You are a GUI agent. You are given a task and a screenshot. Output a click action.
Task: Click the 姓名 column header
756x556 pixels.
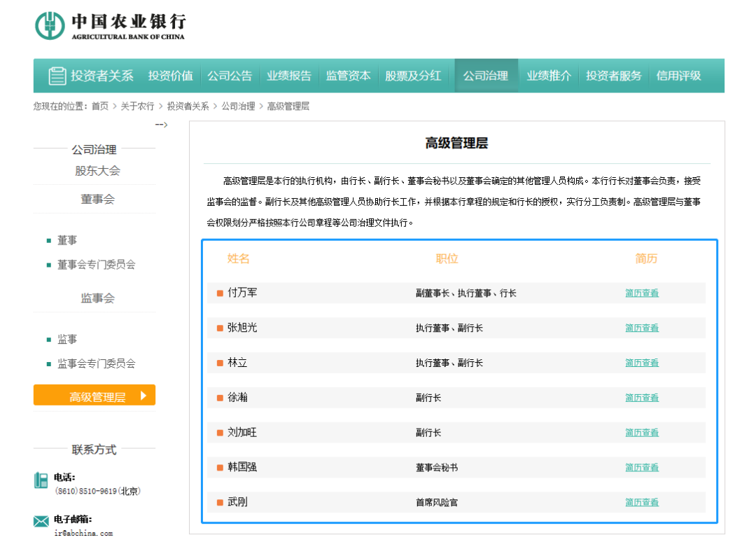point(238,258)
